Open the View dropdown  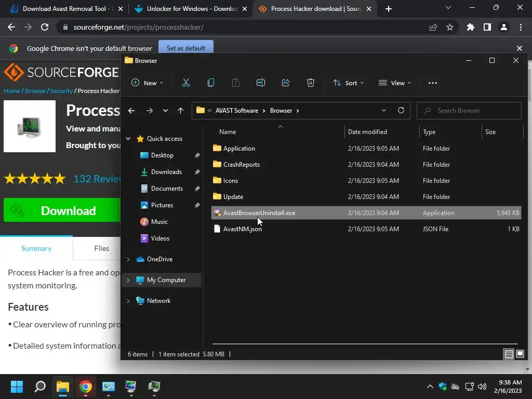(395, 83)
